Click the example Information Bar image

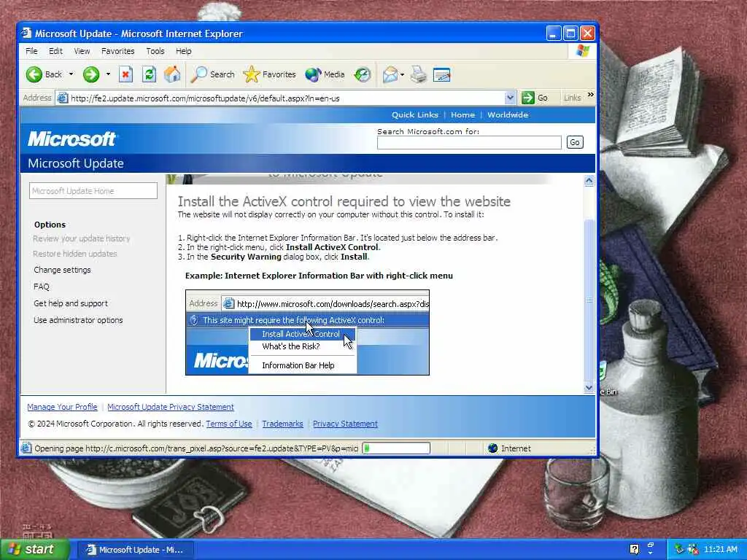click(307, 332)
